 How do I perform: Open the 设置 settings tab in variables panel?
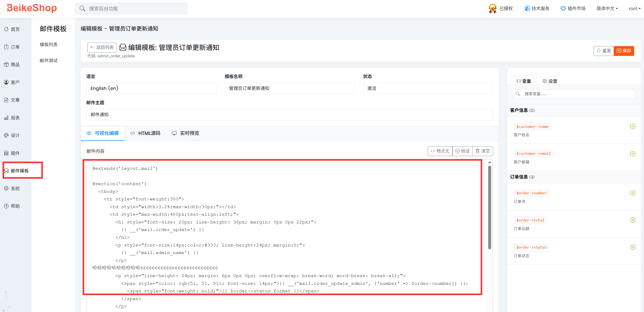click(550, 81)
